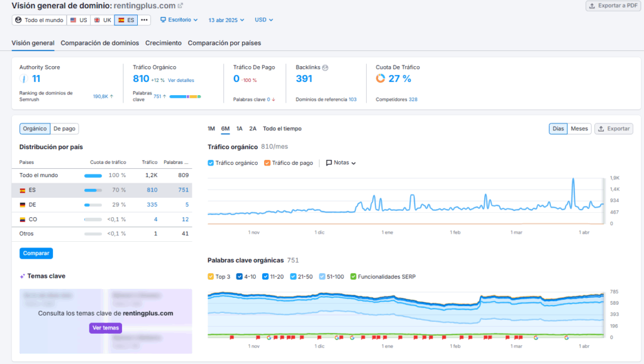Click the Authority Score gauge icon
The image size is (644, 364).
[24, 79]
